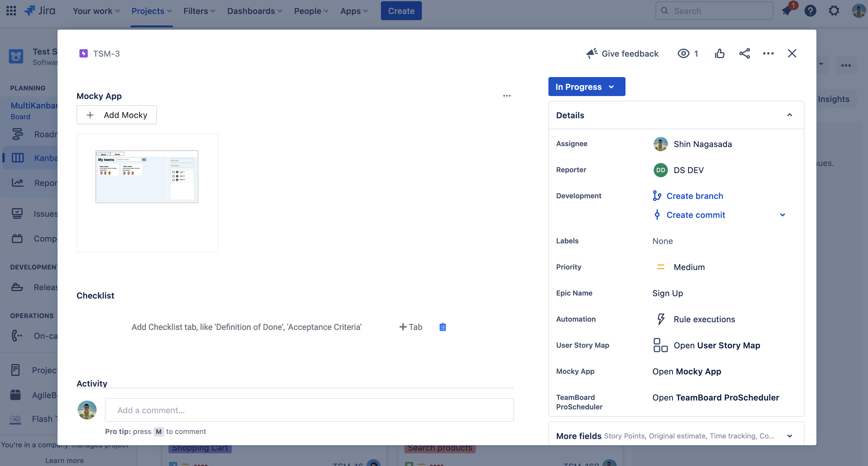Open the In Progress status dropdown

click(586, 87)
